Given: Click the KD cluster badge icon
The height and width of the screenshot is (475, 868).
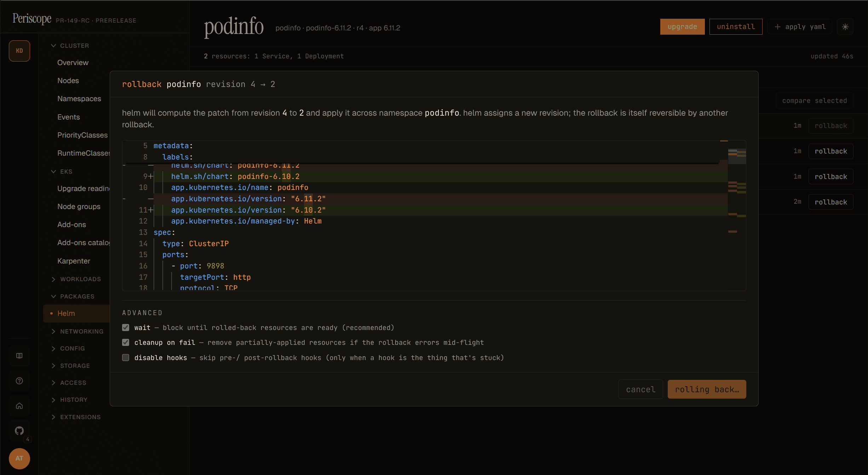Looking at the screenshot, I should [19, 51].
